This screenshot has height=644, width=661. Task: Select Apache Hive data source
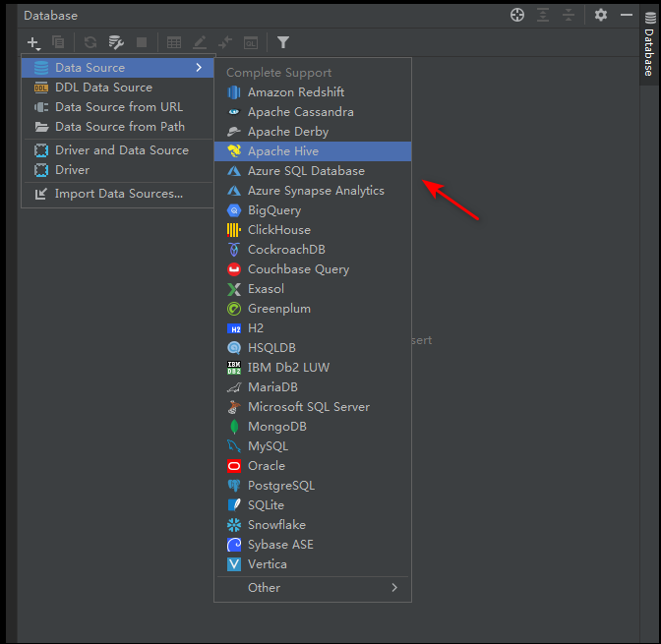coord(313,151)
